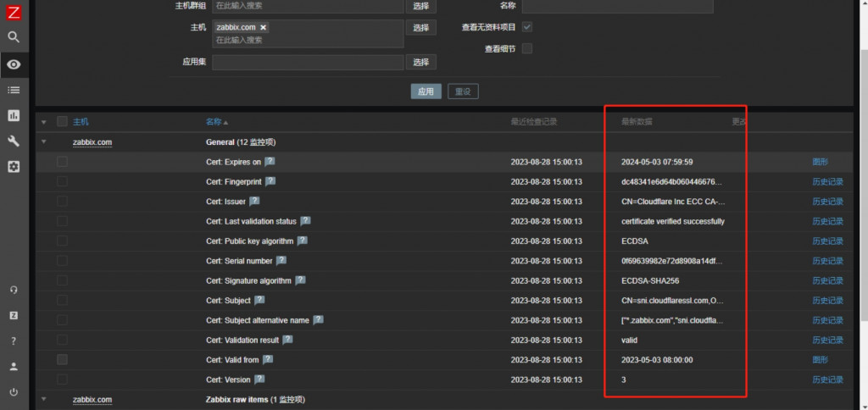The image size is (868, 410).
Task: Show help icon for Cert: Validation result
Action: click(287, 340)
